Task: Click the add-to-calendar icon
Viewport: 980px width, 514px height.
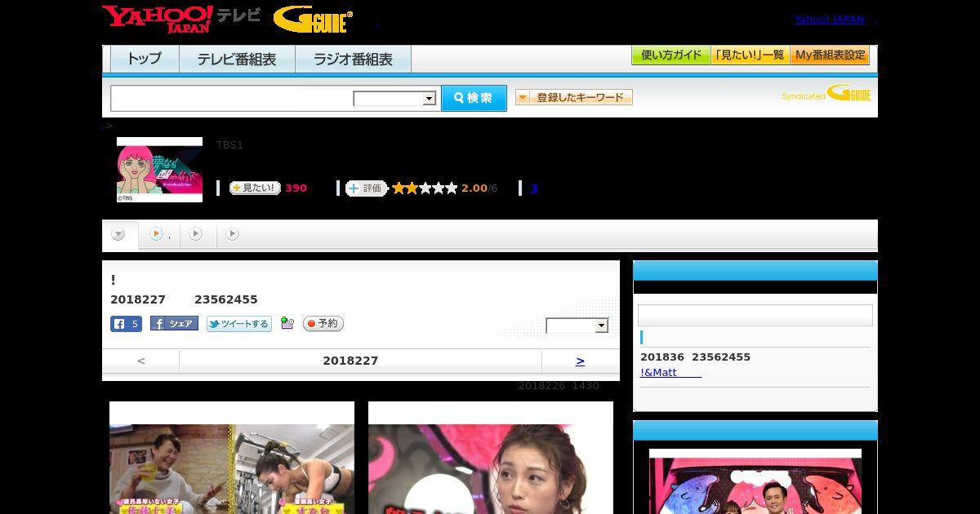Action: tap(287, 323)
